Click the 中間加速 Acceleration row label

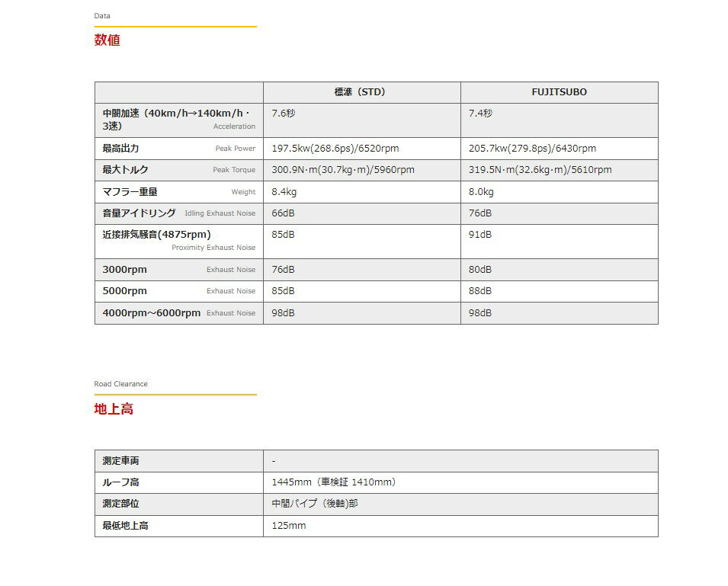point(178,120)
